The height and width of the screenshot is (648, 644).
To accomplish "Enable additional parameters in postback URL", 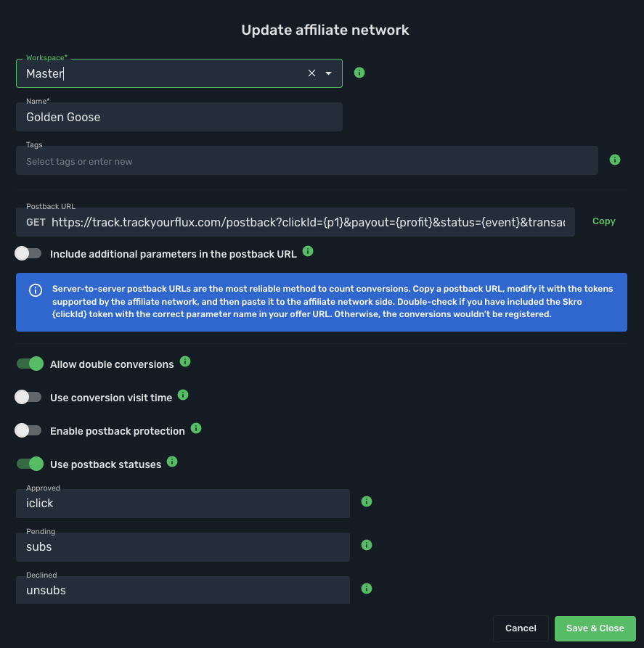I will coord(28,253).
